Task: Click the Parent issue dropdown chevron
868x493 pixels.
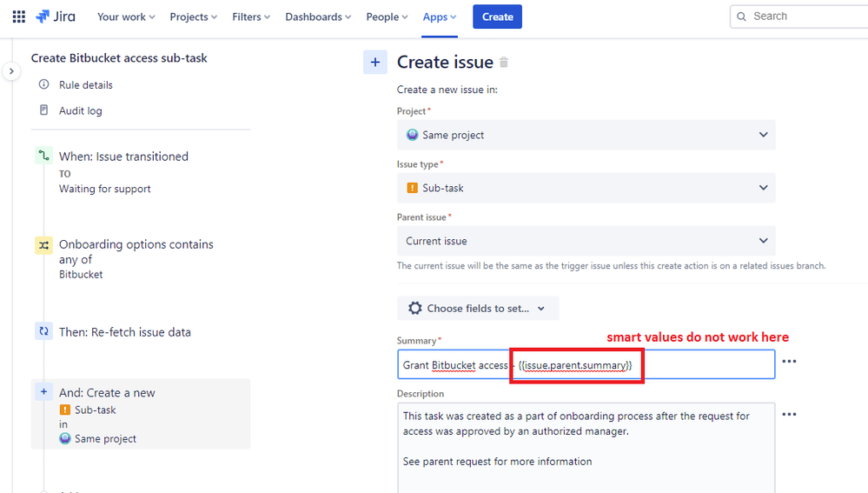Action: (x=763, y=241)
